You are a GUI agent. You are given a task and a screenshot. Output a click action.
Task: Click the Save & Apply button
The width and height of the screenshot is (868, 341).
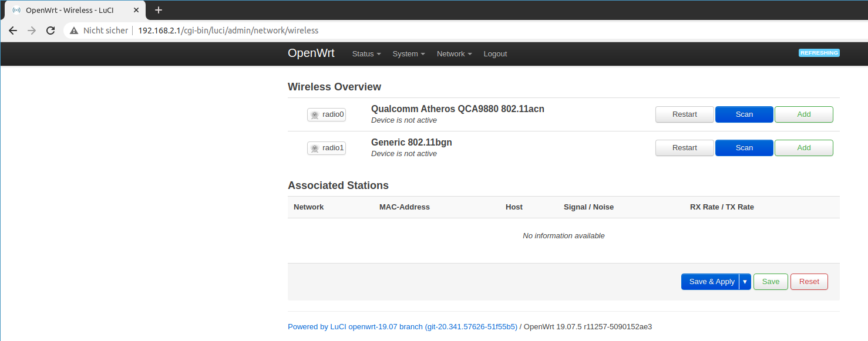[x=710, y=282]
